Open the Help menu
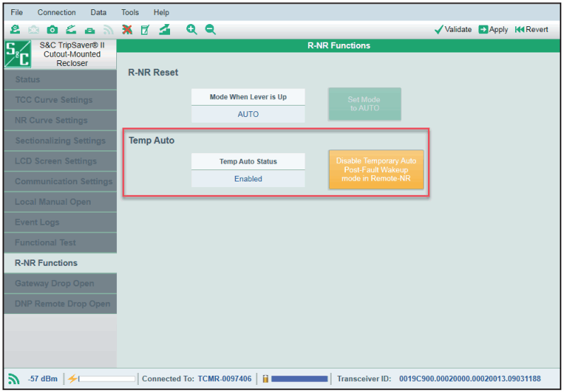Screen dimensions: 564x392 point(161,12)
